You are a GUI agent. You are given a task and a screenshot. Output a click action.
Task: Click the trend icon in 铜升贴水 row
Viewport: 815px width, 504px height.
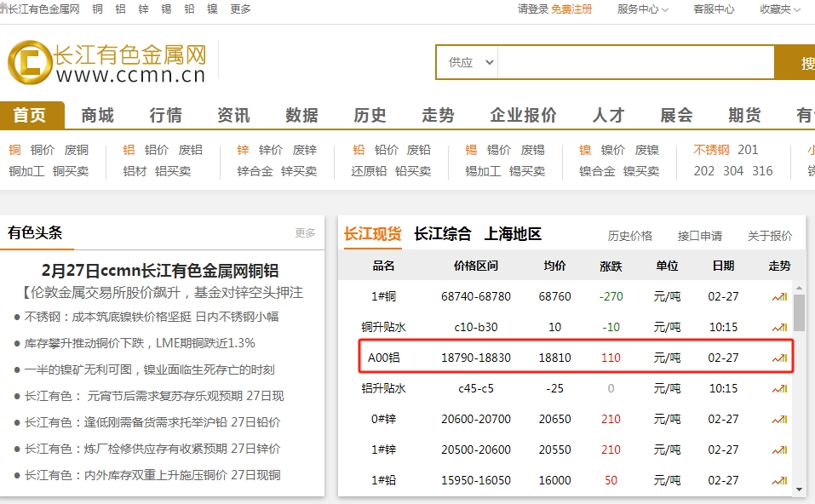coord(779,328)
